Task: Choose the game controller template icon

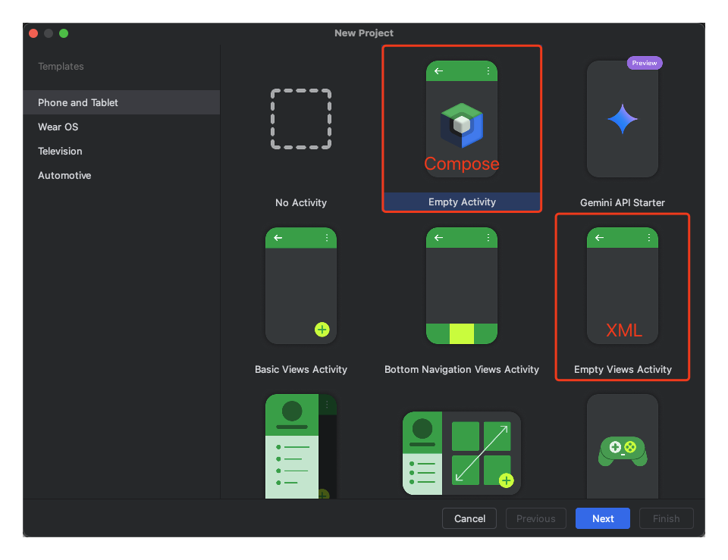Action: pyautogui.click(x=622, y=451)
